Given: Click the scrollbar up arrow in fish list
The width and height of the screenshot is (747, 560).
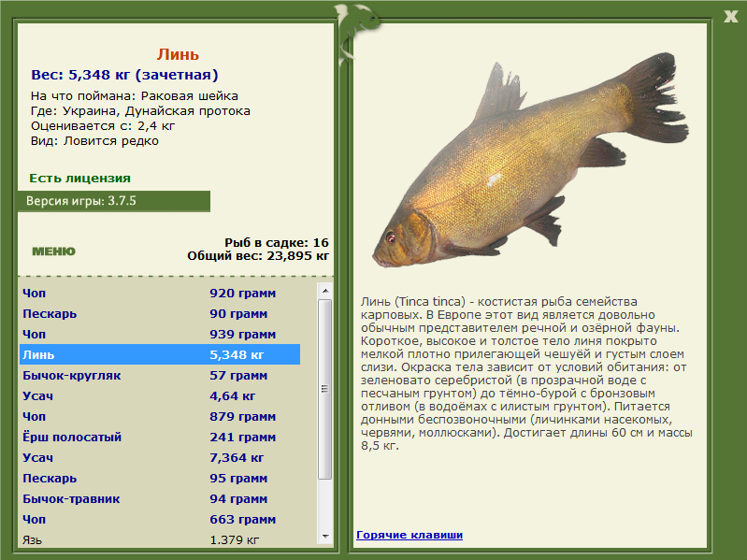Looking at the screenshot, I should [325, 291].
